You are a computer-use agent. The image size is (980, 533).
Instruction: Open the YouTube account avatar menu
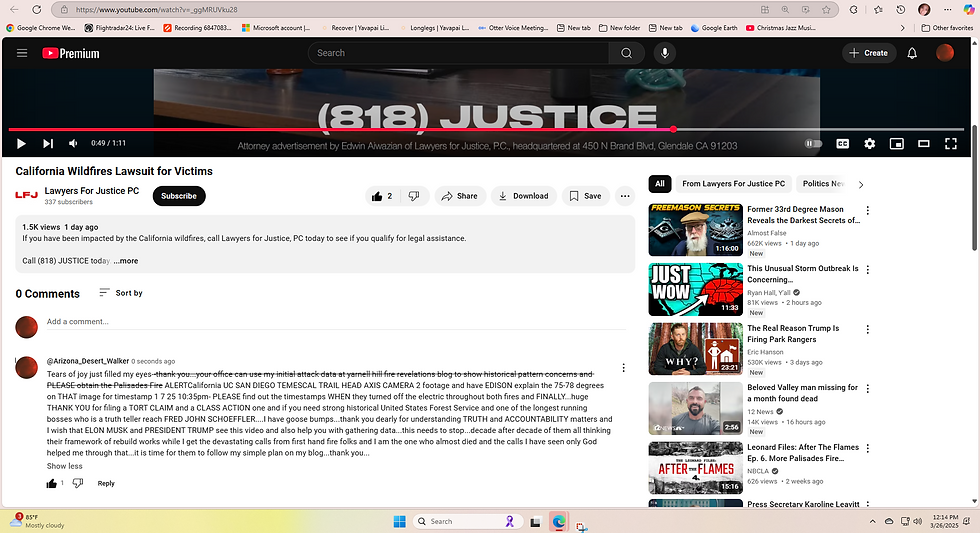click(944, 53)
